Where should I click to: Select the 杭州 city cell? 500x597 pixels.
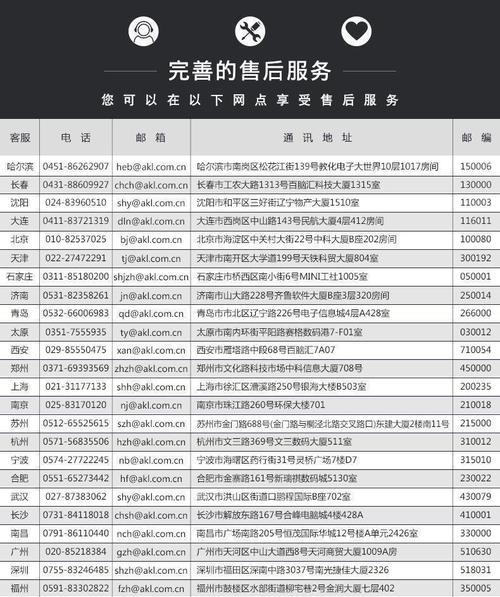click(x=20, y=442)
